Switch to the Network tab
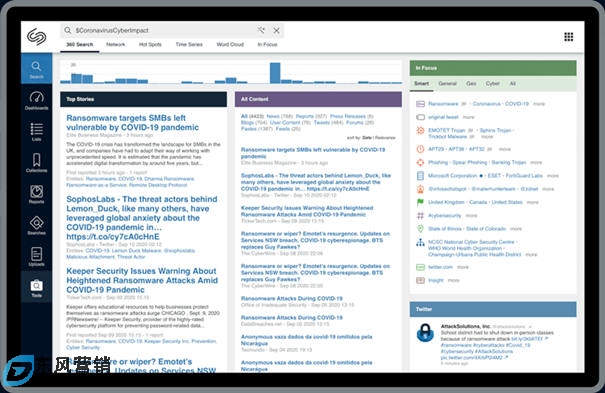 (x=115, y=44)
